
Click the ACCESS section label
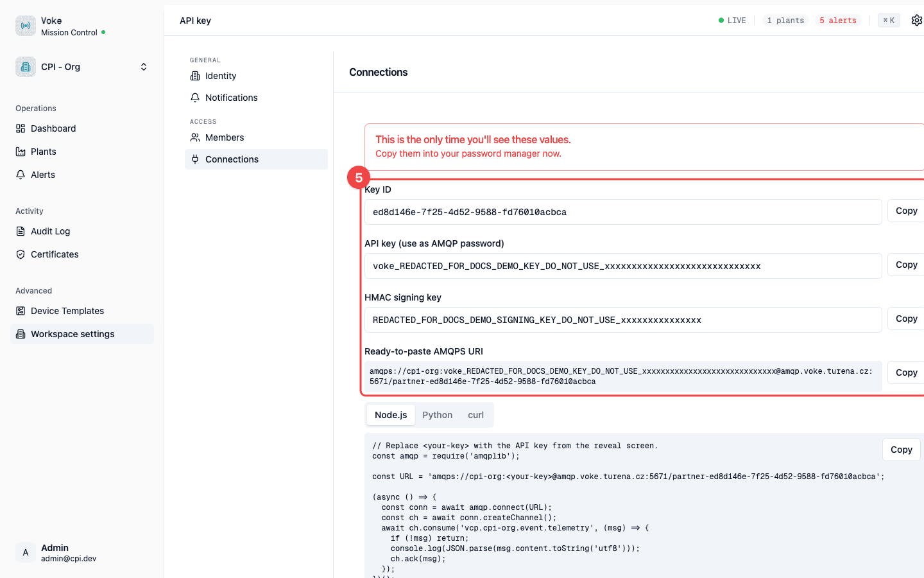(203, 122)
